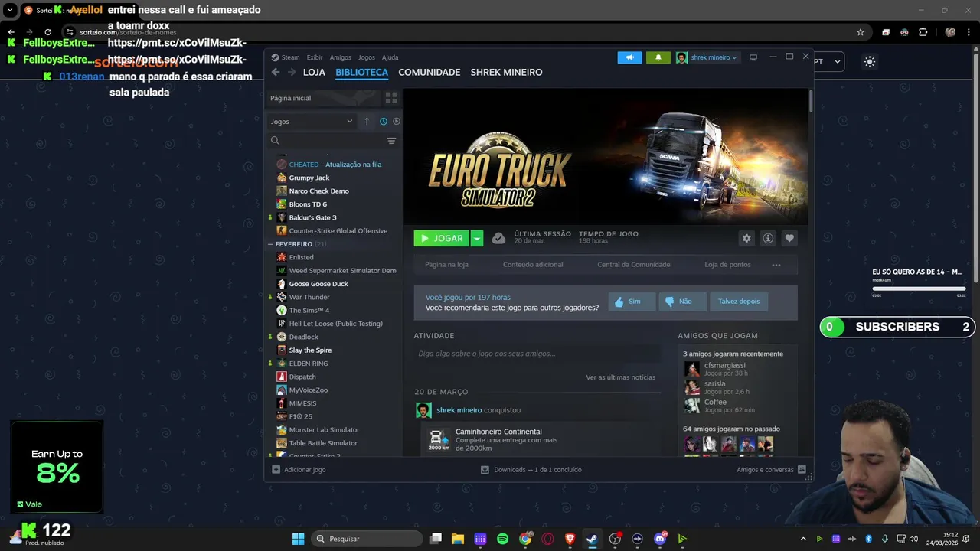
Task: Open shrek mineiro account dropdown
Action: tap(707, 57)
